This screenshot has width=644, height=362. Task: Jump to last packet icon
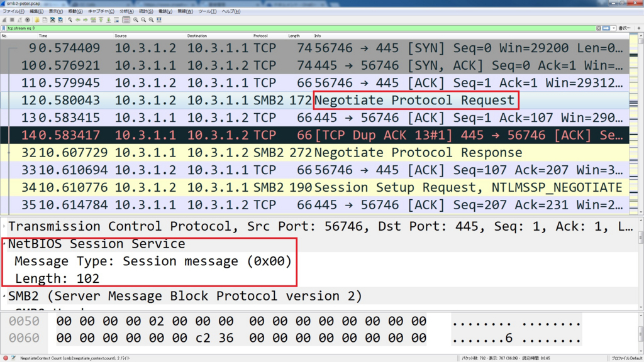tap(108, 19)
